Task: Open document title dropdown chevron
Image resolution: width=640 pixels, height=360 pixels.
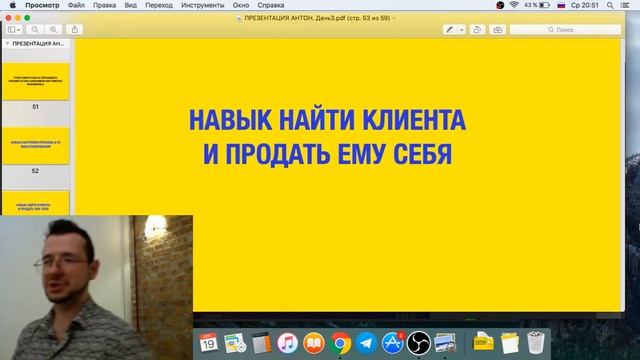Action: pyautogui.click(x=394, y=18)
